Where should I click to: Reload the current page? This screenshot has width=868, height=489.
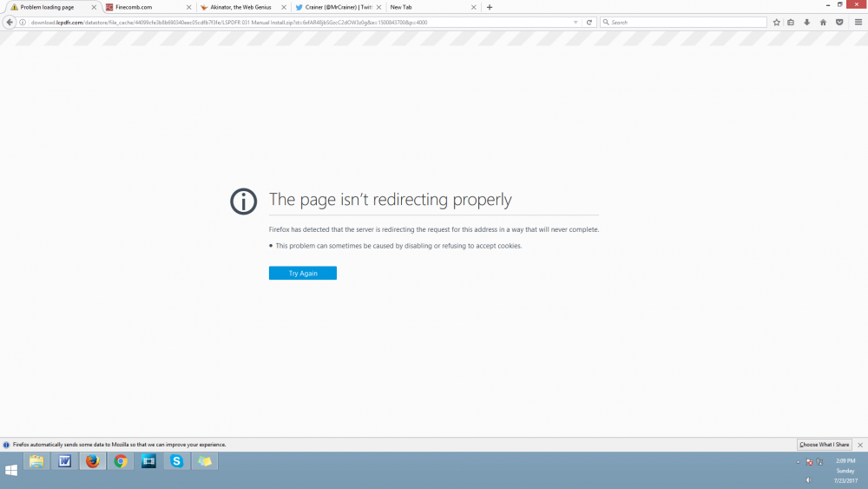[589, 23]
